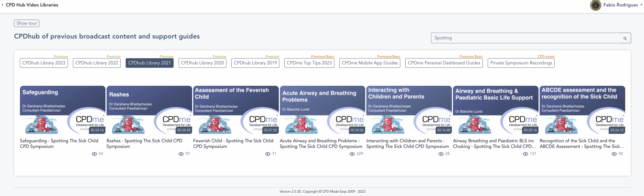Click view count eye icon for Rashes video
Image resolution: width=644 pixels, height=196 pixels.
[x=181, y=154]
